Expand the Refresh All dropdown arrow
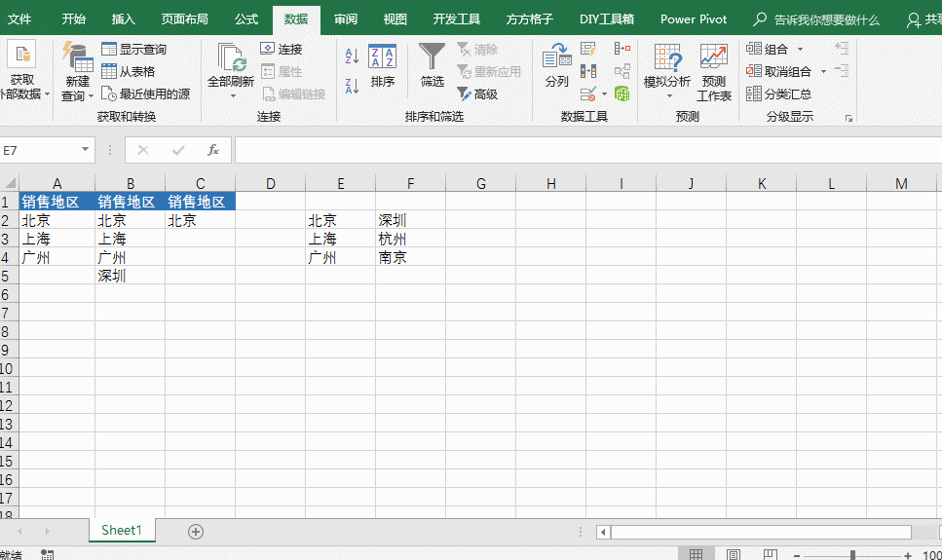This screenshot has width=942, height=560. click(x=233, y=96)
